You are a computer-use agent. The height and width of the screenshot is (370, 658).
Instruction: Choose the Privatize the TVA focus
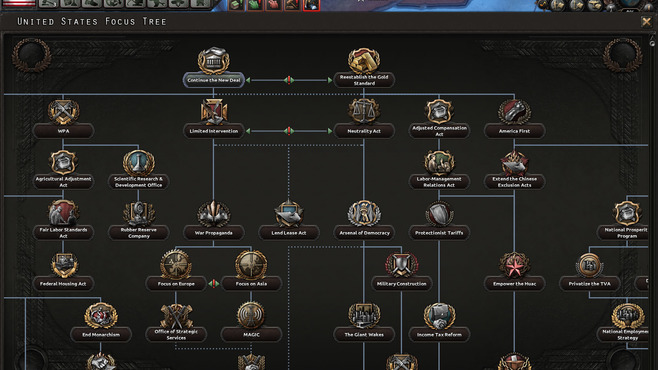coord(589,271)
